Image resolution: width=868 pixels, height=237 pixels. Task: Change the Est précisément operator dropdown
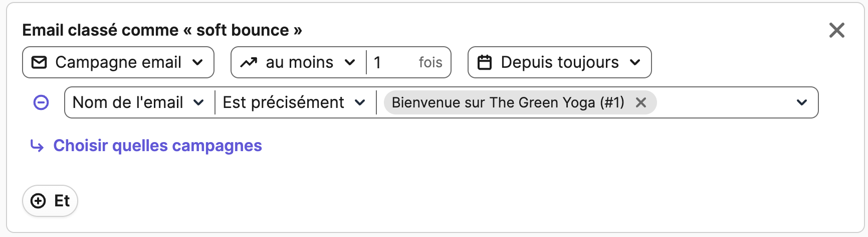pos(295,102)
